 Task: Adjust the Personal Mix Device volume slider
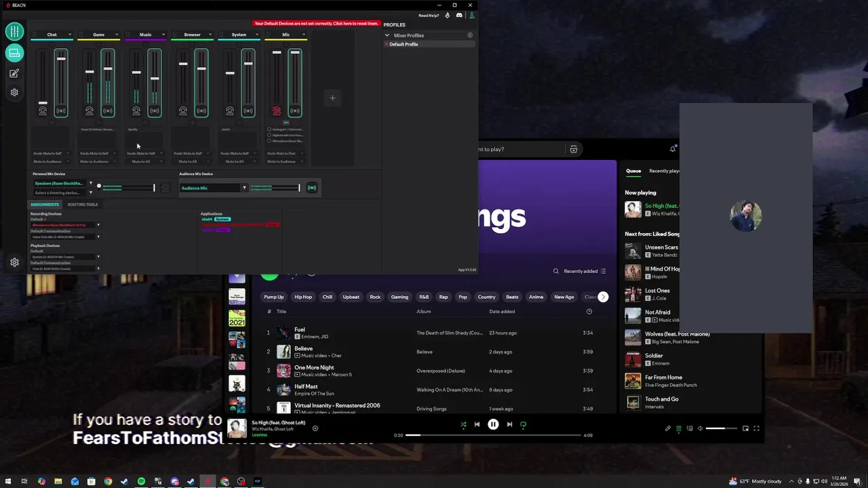(128, 188)
